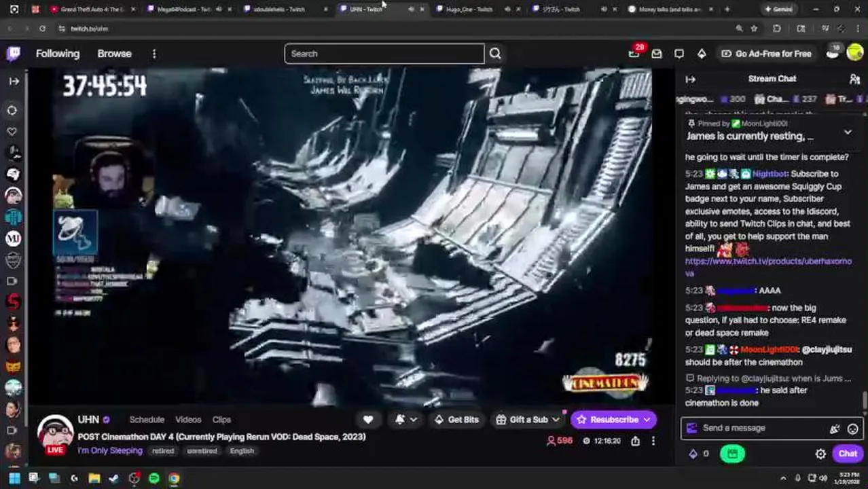Open the three-dot More menu beside Browse
Screen dimensions: 868x489
(154, 54)
